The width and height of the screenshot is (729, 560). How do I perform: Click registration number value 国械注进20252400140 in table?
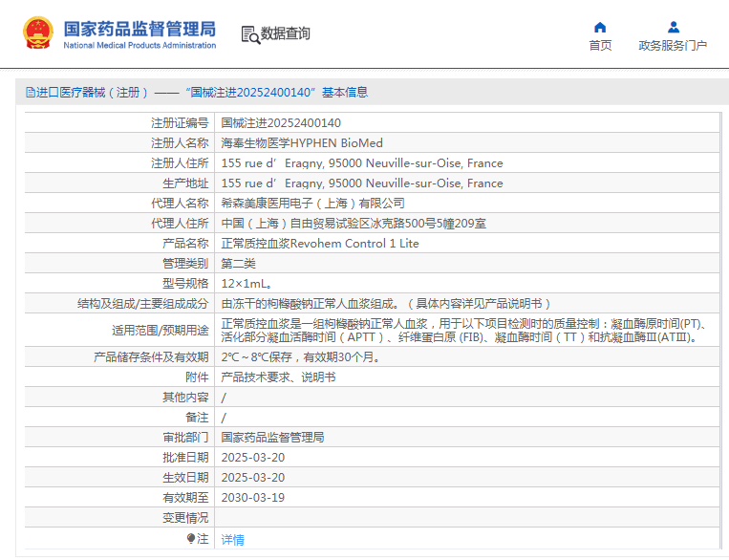click(281, 123)
